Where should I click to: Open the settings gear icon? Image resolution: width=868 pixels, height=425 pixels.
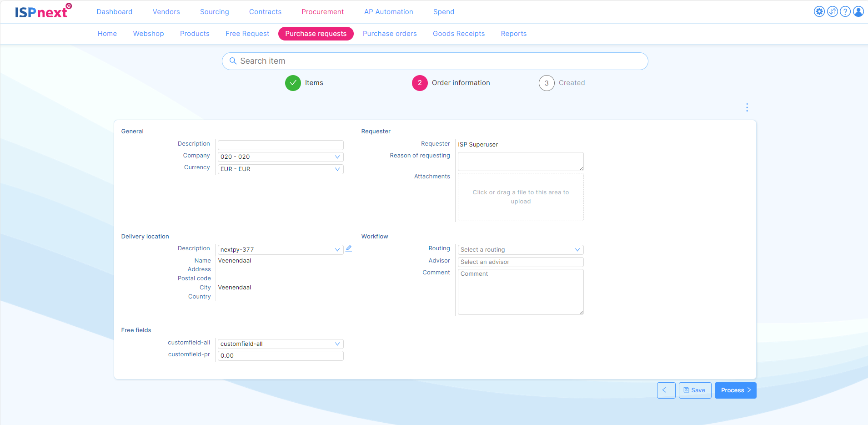[x=819, y=12]
